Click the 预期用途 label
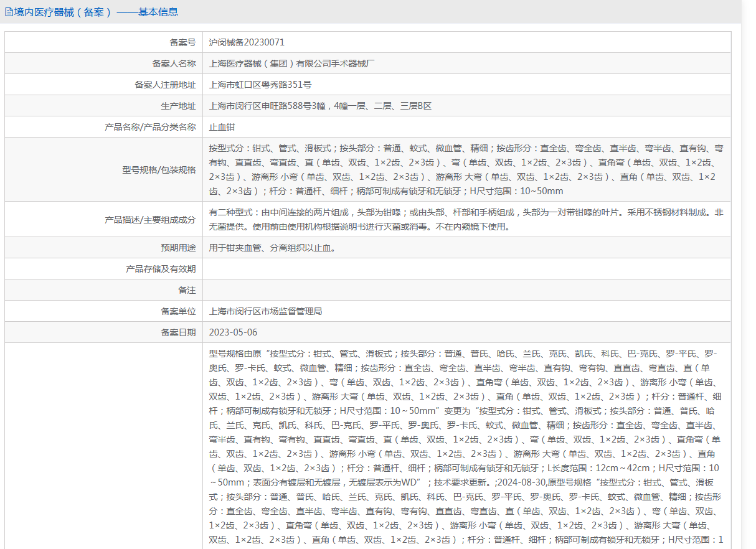Viewport: 756px width, 549px height. 178,248
